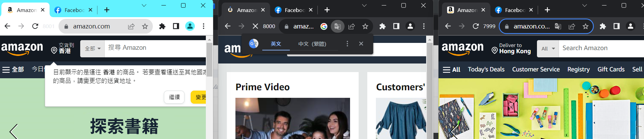Click the Translate icon in right window address bar
The width and height of the screenshot is (644, 139).
click(558, 26)
